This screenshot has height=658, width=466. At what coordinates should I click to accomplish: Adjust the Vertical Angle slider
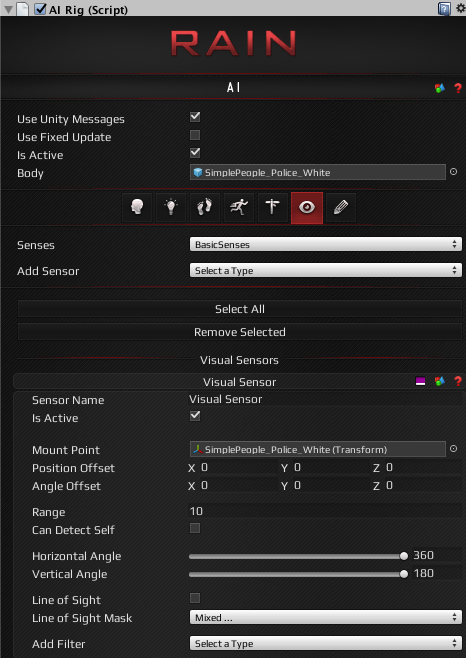[298, 574]
